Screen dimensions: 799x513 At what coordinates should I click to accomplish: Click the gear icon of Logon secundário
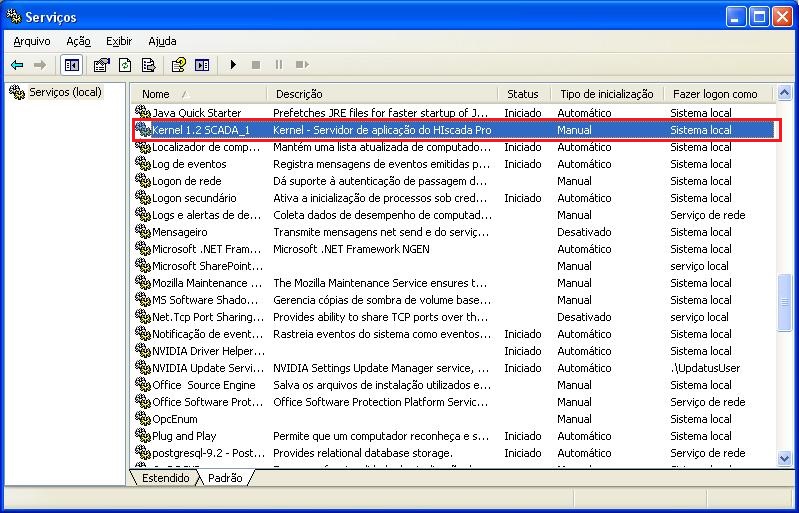coord(143,198)
